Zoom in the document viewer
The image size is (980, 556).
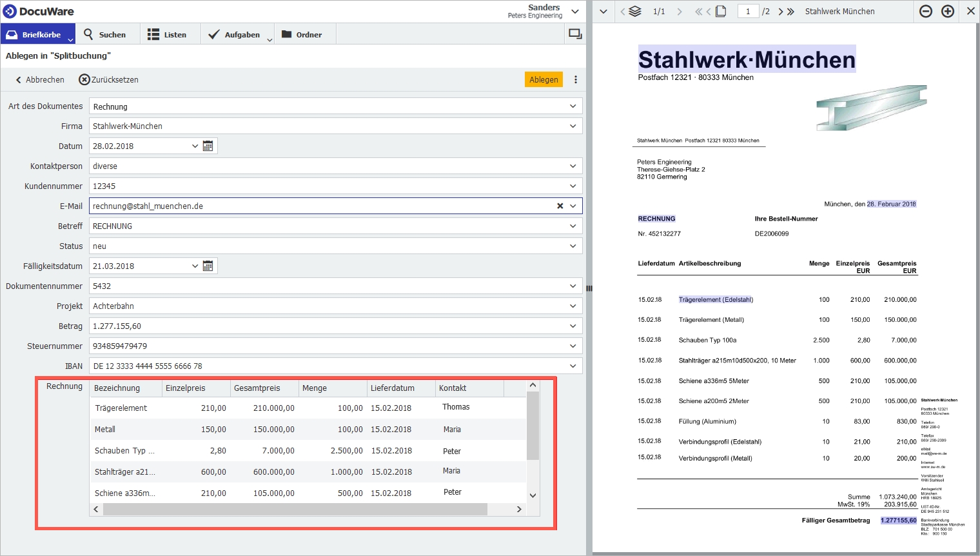point(948,12)
